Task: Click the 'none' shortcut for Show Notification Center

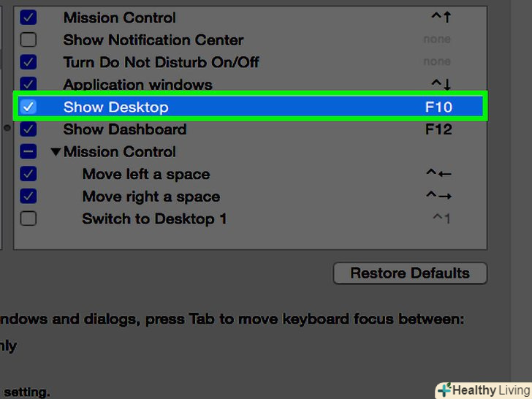Action: tap(437, 40)
